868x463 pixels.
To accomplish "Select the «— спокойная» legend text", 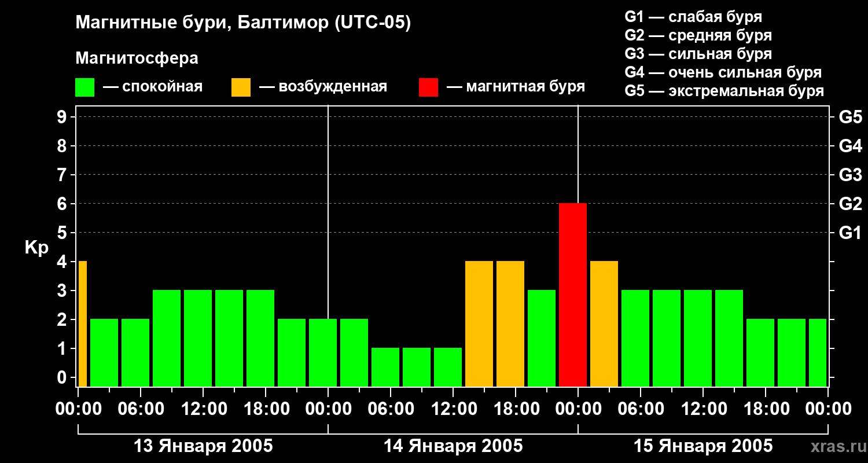I will [153, 87].
